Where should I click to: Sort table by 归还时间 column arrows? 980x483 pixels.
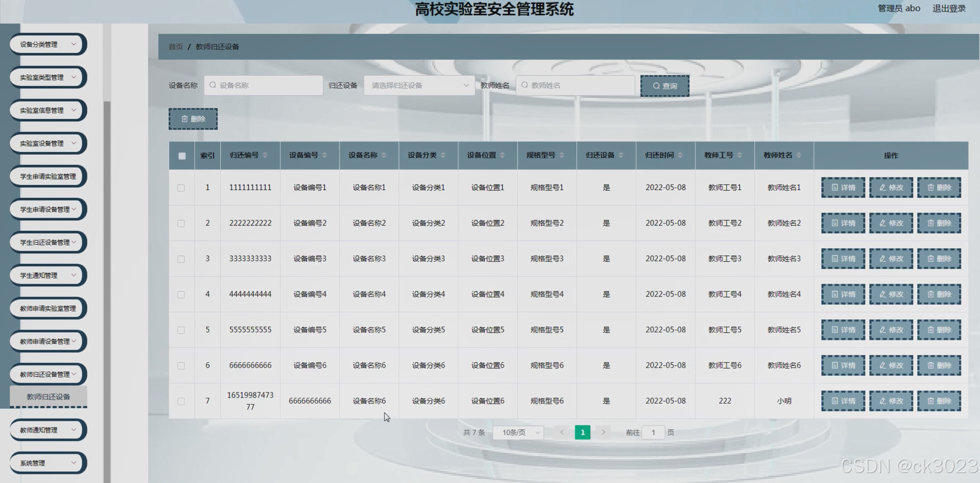(680, 155)
